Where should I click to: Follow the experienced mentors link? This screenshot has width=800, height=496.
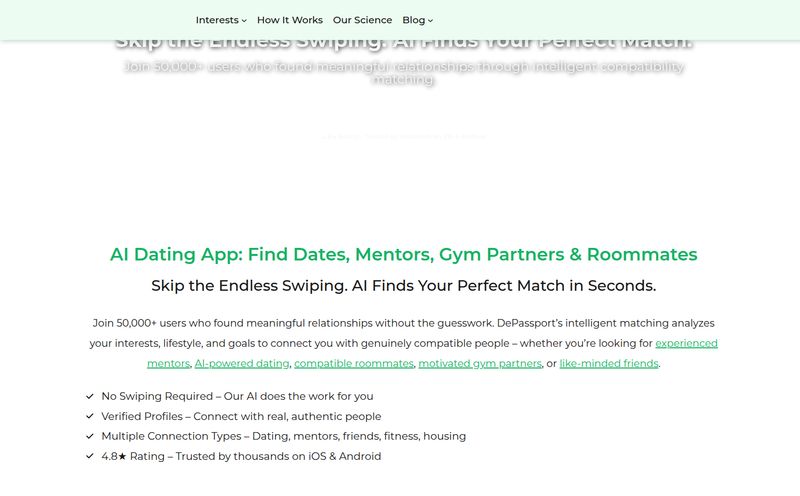pos(686,343)
